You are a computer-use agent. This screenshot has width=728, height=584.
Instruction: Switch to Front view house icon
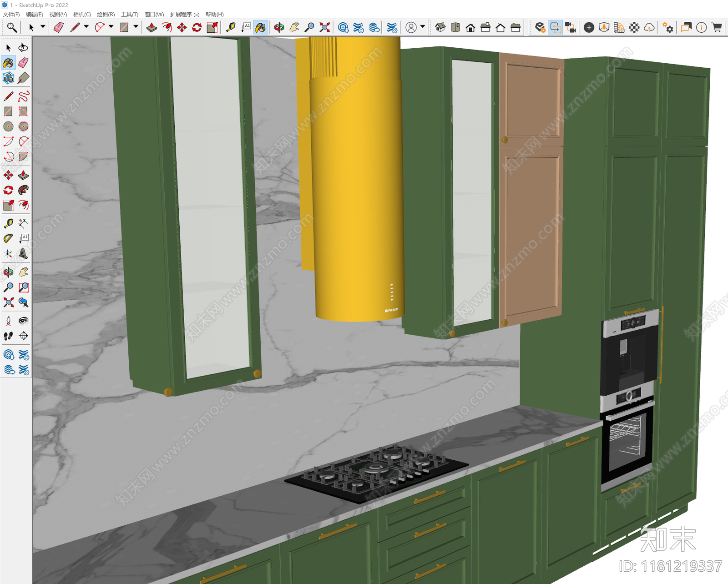[x=470, y=28]
